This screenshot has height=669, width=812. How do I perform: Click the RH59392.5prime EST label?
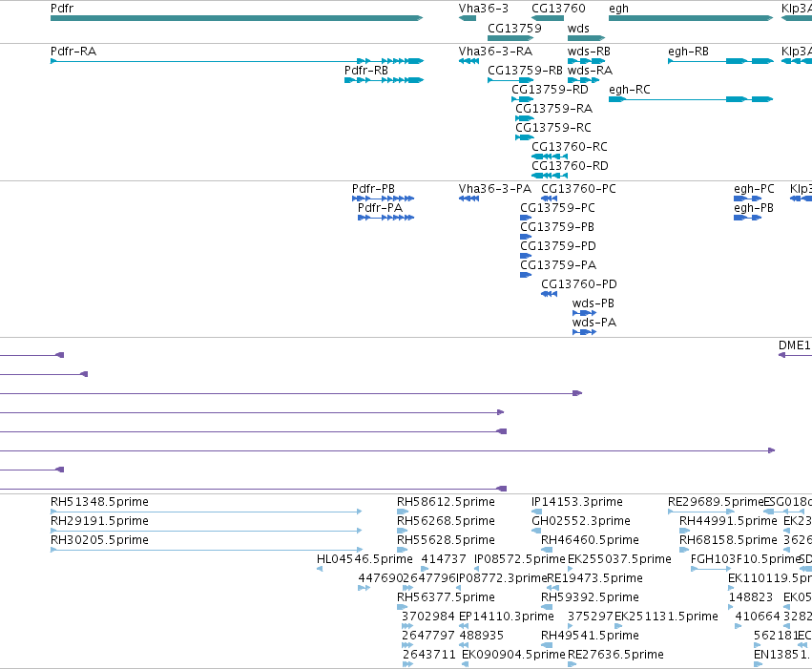pos(590,598)
